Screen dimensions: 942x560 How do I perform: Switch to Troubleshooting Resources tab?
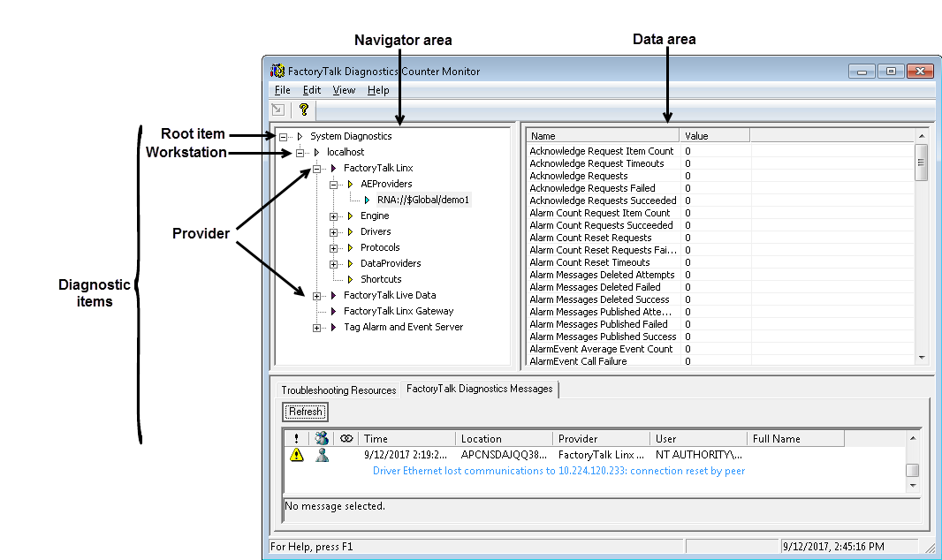(338, 390)
